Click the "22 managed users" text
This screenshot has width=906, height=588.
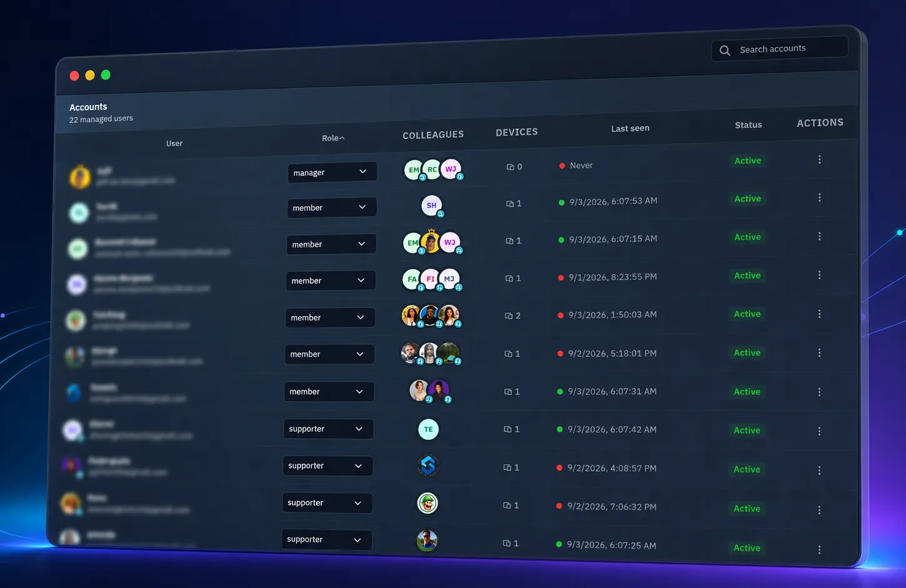(x=101, y=119)
